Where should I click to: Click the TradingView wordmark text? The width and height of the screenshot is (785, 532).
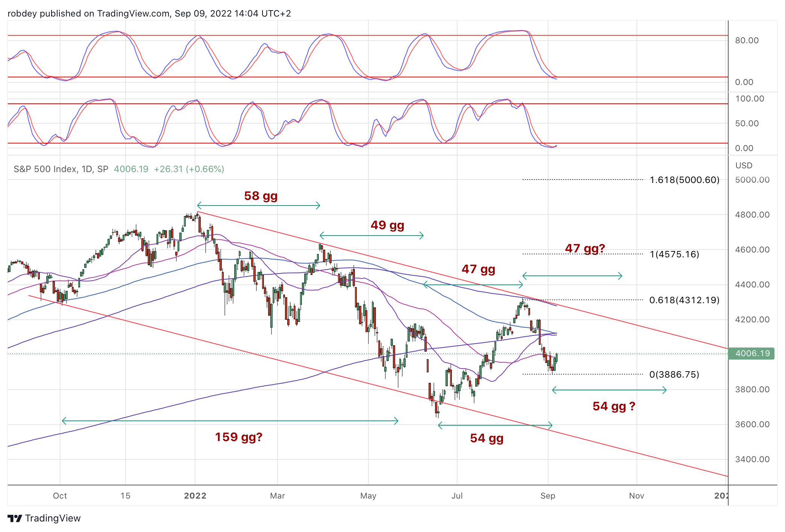[53, 518]
